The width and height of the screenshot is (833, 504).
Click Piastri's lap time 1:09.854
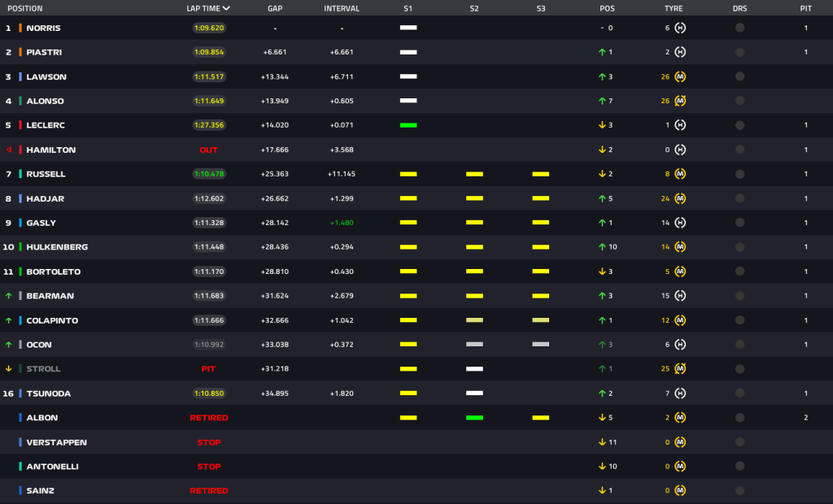209,52
